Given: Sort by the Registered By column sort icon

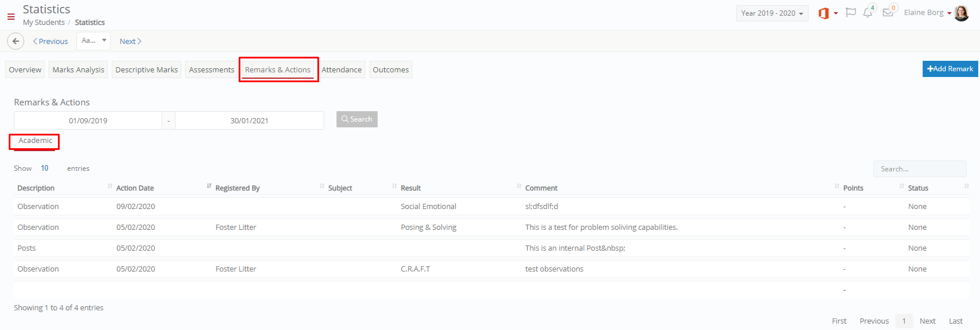Looking at the screenshot, I should click(322, 186).
